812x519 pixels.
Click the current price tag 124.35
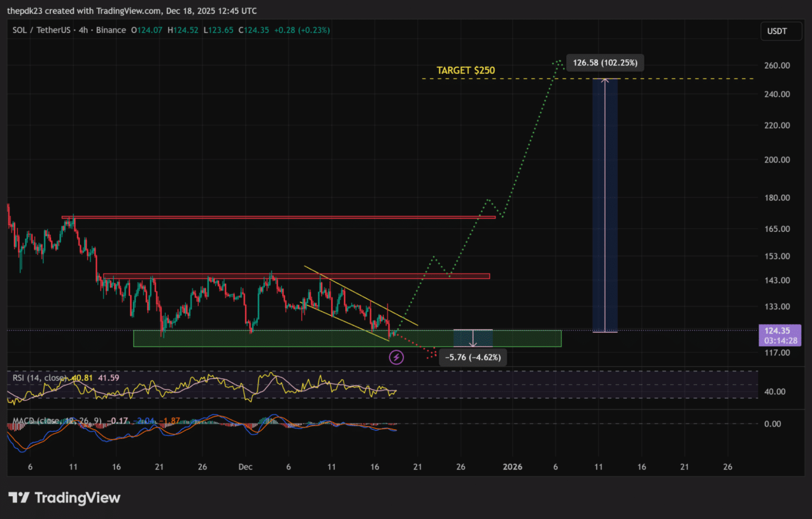coord(779,331)
